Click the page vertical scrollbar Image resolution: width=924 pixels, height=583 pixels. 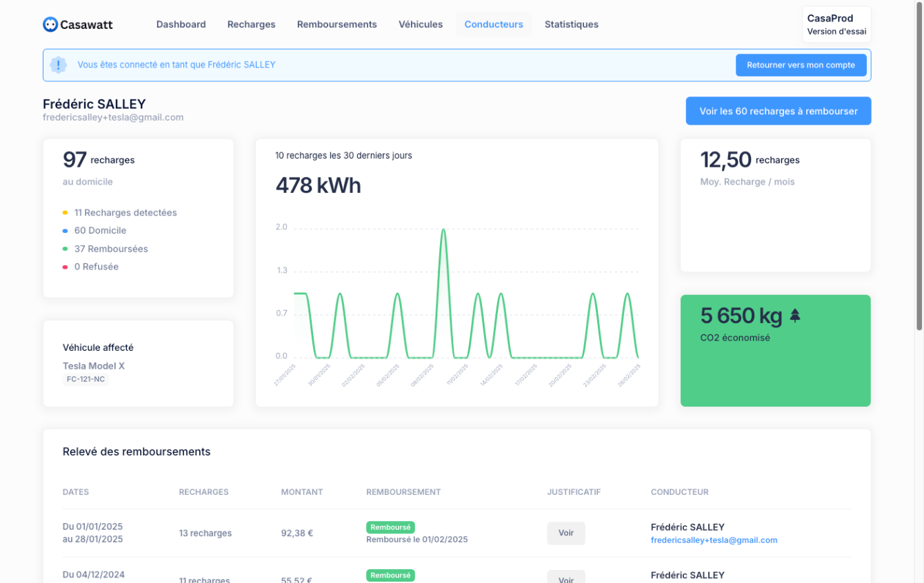click(918, 165)
